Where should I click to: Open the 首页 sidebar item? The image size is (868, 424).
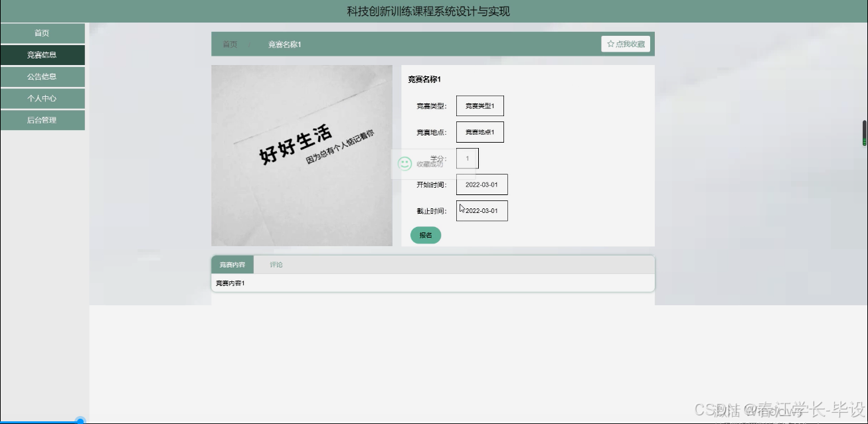click(x=43, y=33)
